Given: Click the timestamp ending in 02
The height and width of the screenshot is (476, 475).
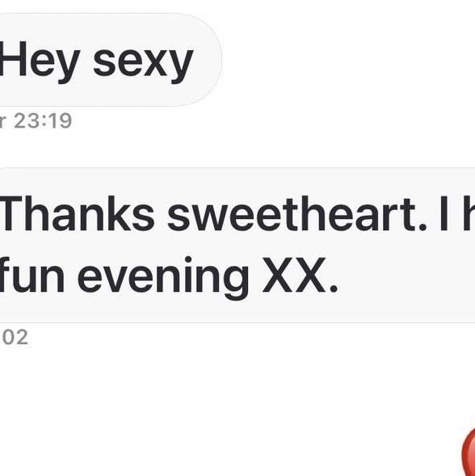Looking at the screenshot, I should coord(15,337).
